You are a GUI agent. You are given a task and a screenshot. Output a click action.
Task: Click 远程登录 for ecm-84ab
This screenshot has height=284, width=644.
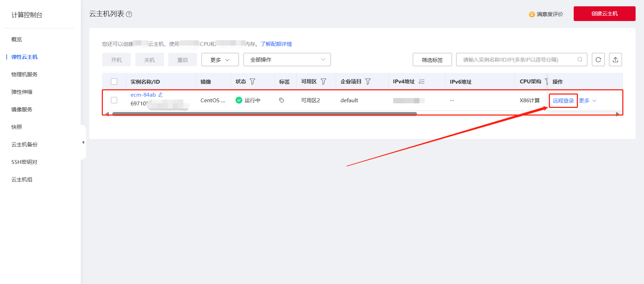tap(563, 101)
